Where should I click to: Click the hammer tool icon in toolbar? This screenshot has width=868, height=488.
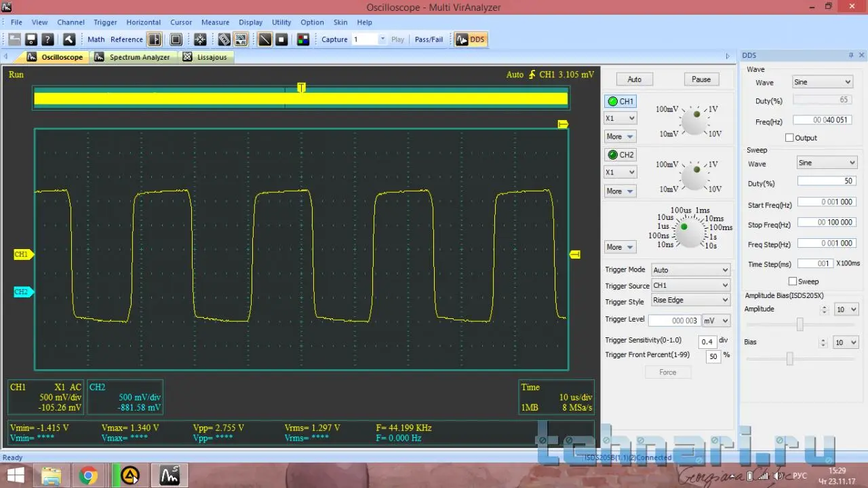[x=68, y=39]
